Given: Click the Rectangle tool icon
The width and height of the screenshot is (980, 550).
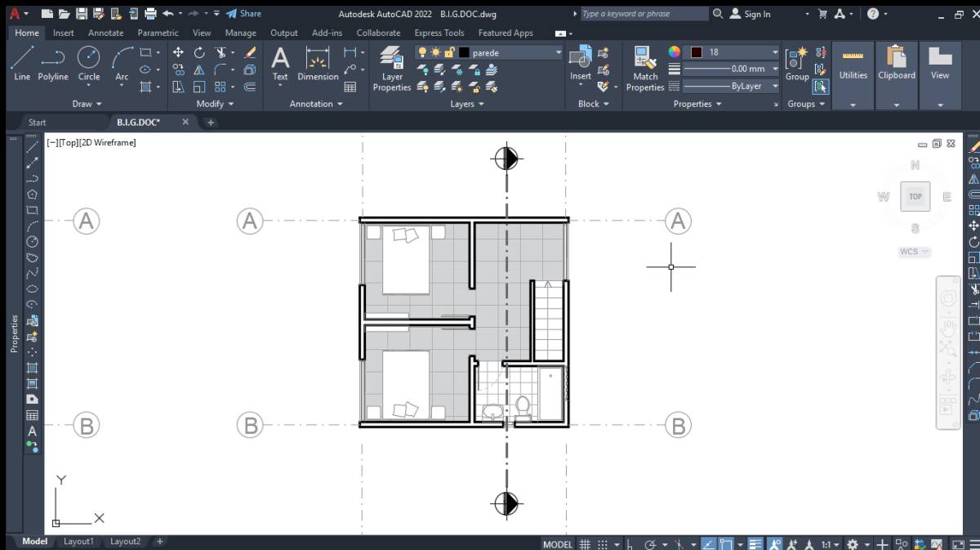Looking at the screenshot, I should (145, 52).
